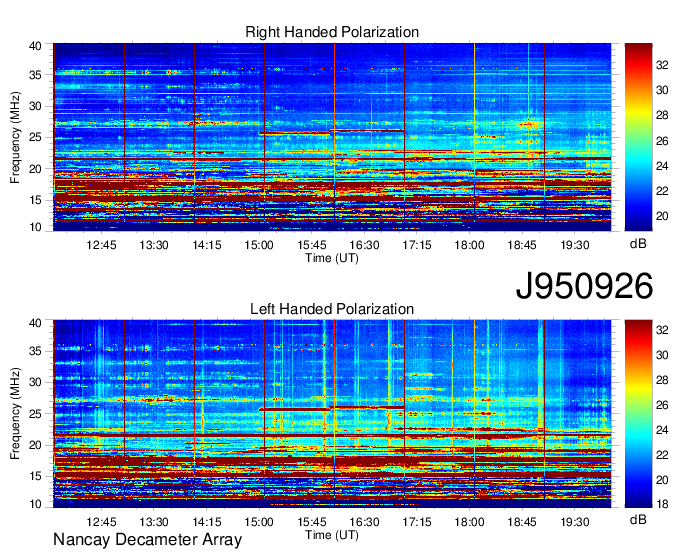Click the Right Handed Polarization spectrogram image
The height and width of the screenshot is (552, 680).
pyautogui.click(x=332, y=137)
